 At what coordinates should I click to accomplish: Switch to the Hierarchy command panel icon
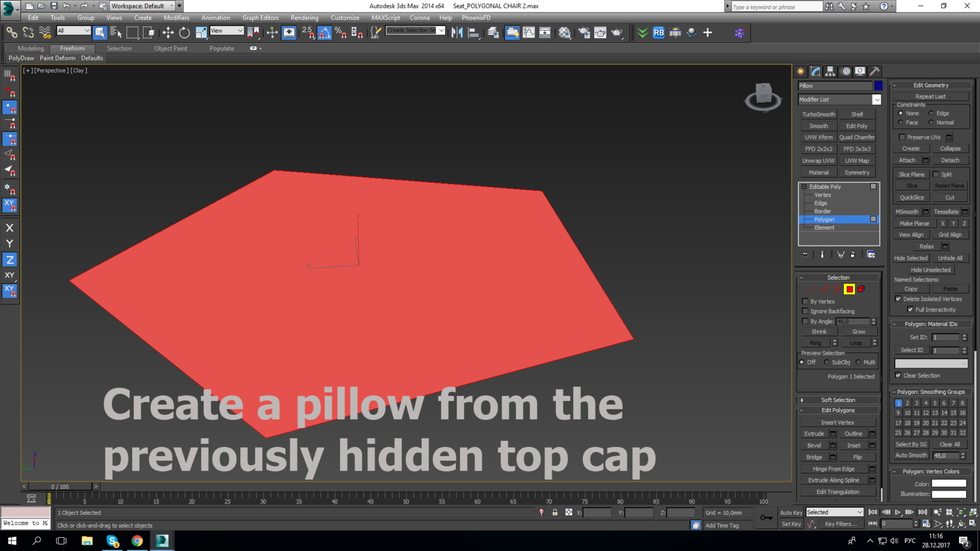pos(830,71)
